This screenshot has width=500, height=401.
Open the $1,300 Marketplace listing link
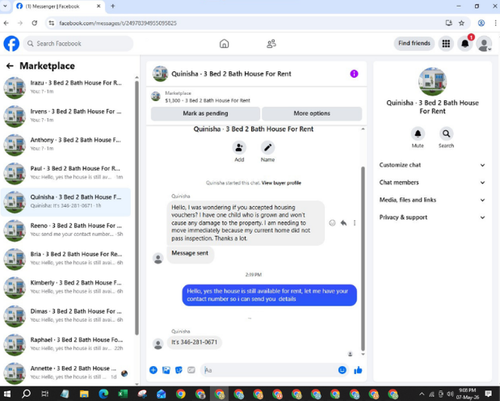tap(207, 100)
